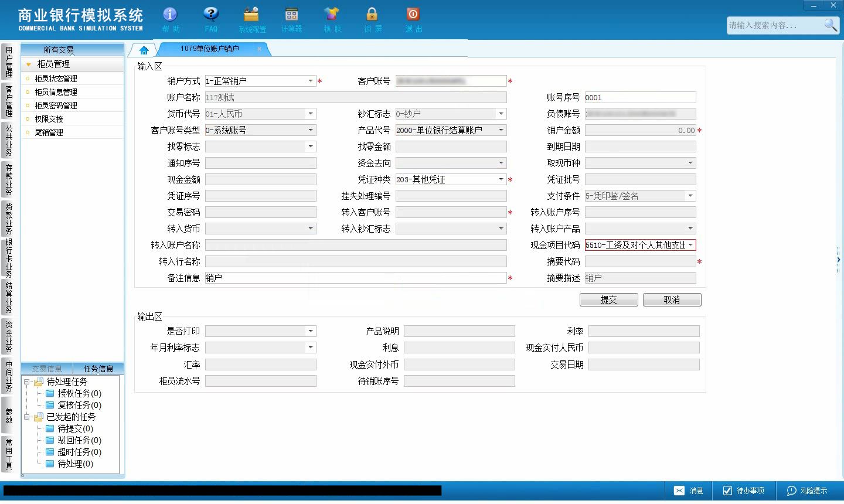Open 系统配置 system configuration icon
The image size is (844, 504).
(252, 19)
